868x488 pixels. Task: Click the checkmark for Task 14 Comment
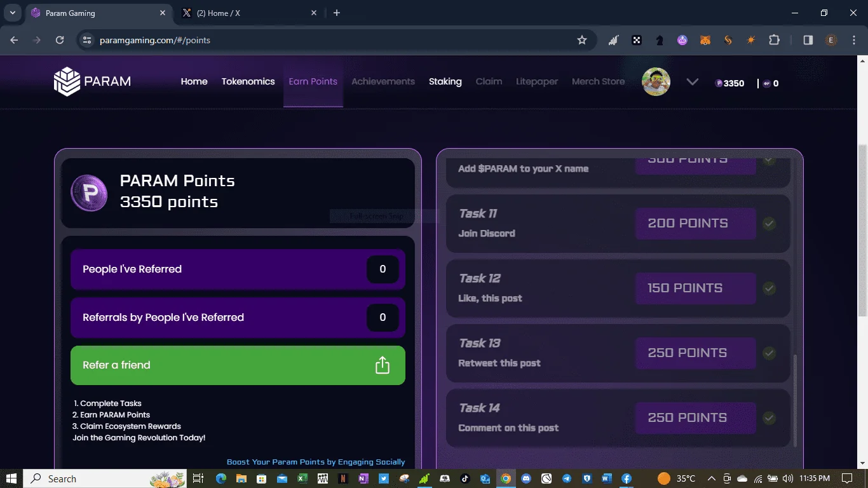click(x=769, y=418)
